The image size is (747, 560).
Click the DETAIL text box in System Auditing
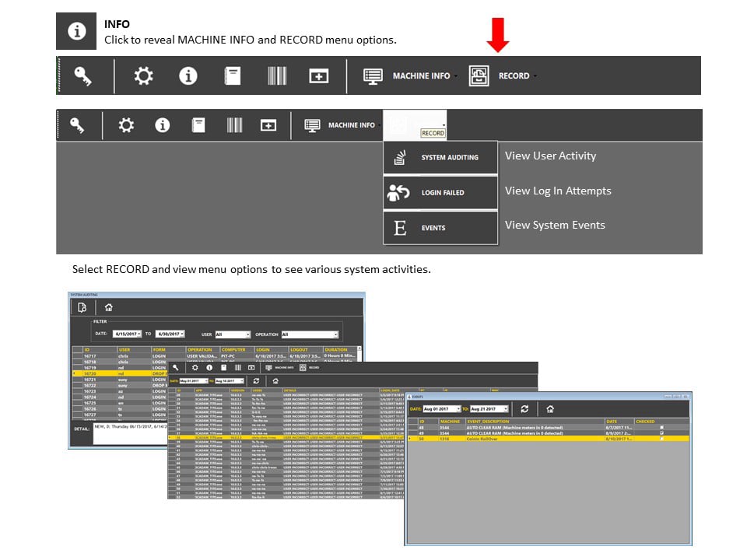click(x=131, y=432)
